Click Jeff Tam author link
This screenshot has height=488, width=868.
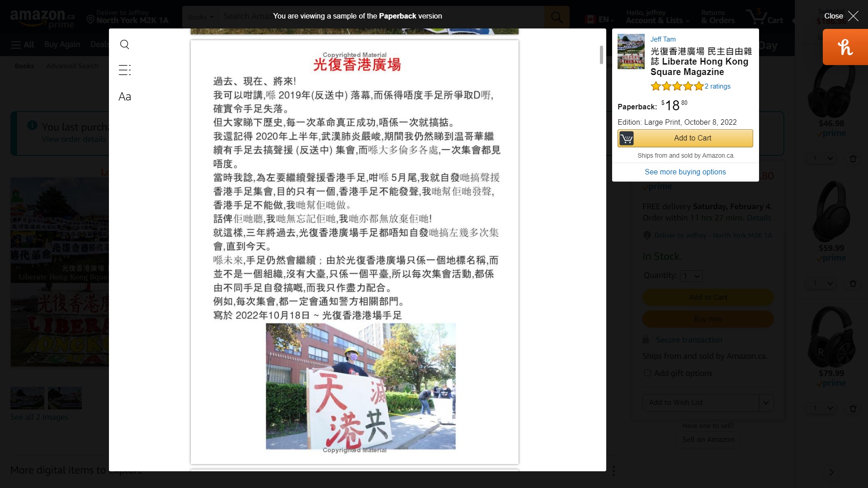pyautogui.click(x=663, y=39)
